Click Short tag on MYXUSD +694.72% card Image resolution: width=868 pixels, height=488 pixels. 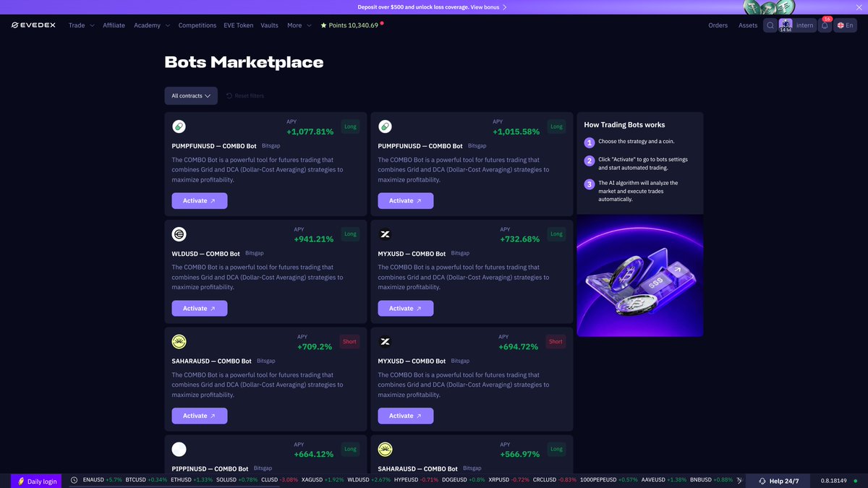coord(556,342)
